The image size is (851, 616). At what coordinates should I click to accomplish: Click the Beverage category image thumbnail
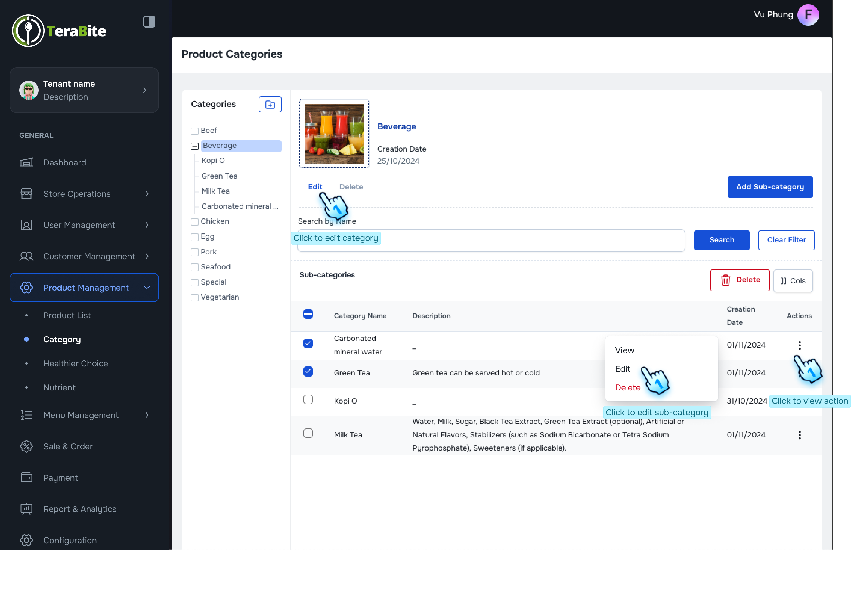click(334, 134)
